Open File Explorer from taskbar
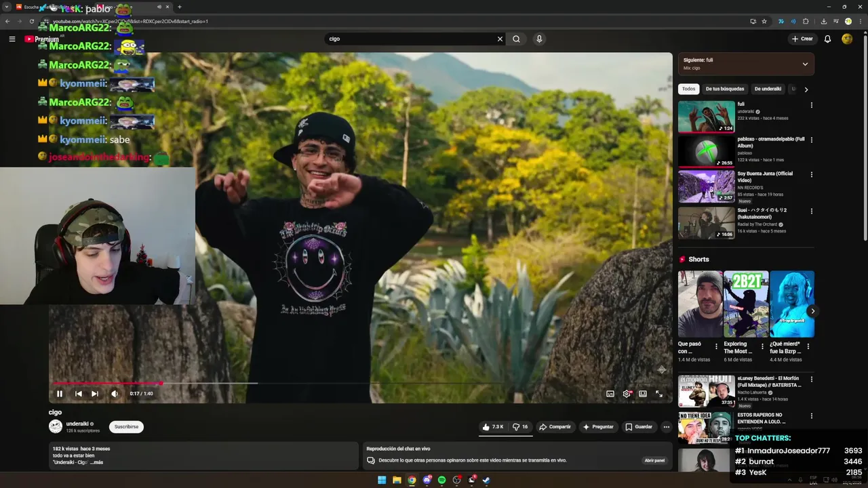The width and height of the screenshot is (868, 488). pos(397,481)
